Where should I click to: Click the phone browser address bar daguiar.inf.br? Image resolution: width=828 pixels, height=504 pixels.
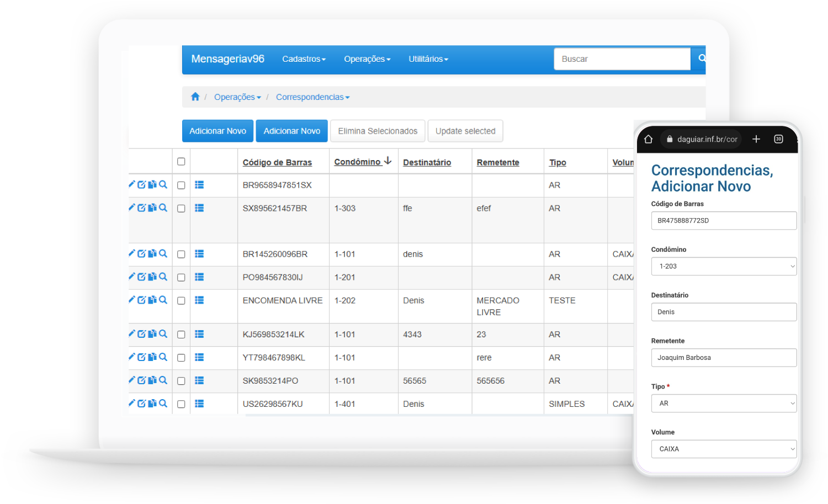point(701,139)
